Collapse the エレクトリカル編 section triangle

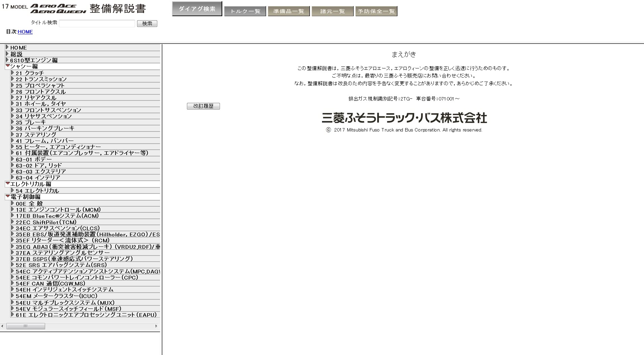(x=7, y=183)
